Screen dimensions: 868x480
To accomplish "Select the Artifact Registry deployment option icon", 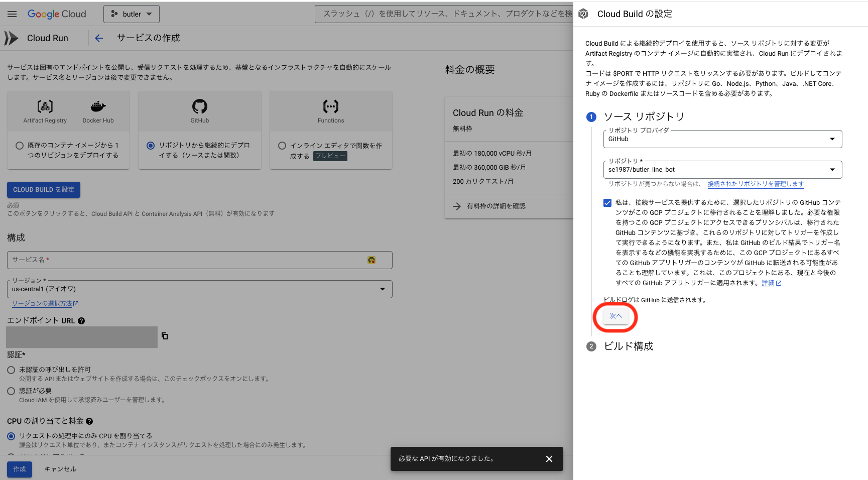I will pos(44,107).
